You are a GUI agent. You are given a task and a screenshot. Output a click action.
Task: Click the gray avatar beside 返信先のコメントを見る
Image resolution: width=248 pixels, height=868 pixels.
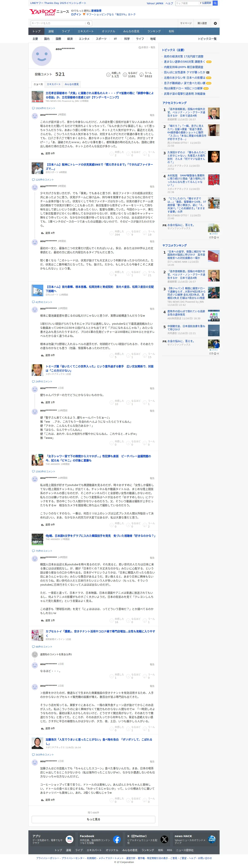[35, 654]
